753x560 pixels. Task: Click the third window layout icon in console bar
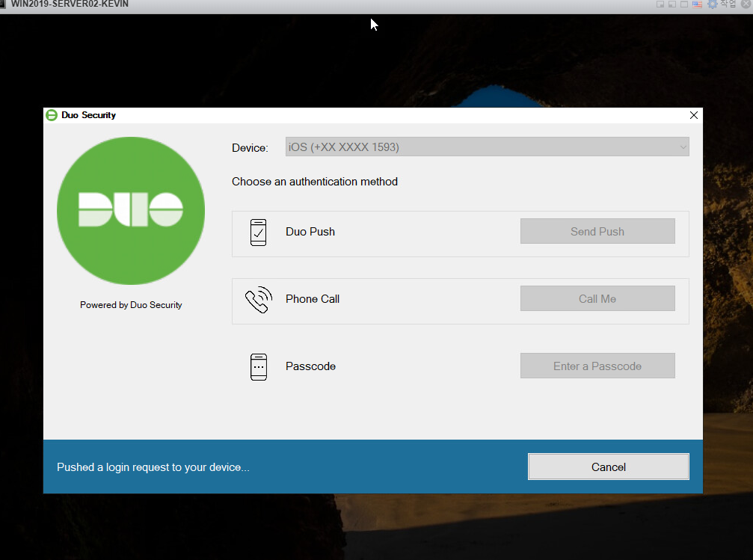[684, 4]
